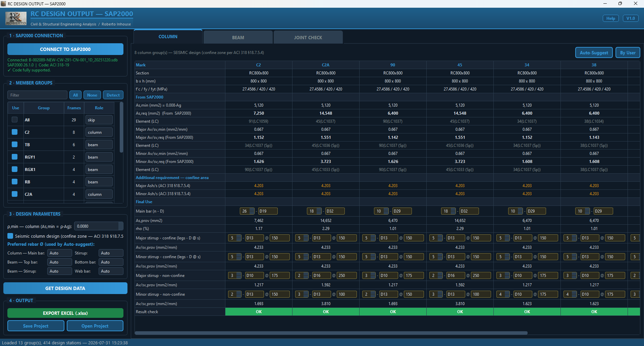Click major non-confine stirrup spacing 250 for C2A

(347, 276)
